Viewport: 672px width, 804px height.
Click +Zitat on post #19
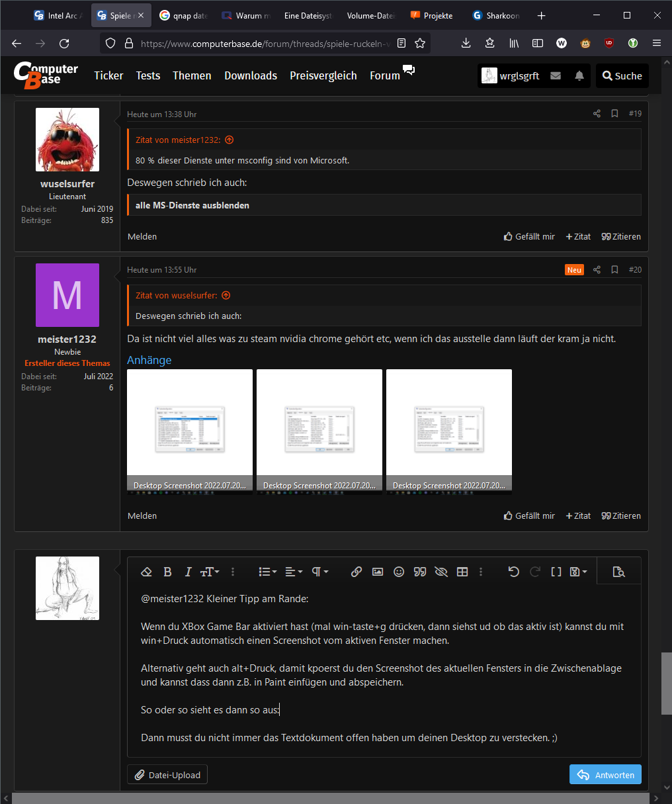(x=578, y=236)
